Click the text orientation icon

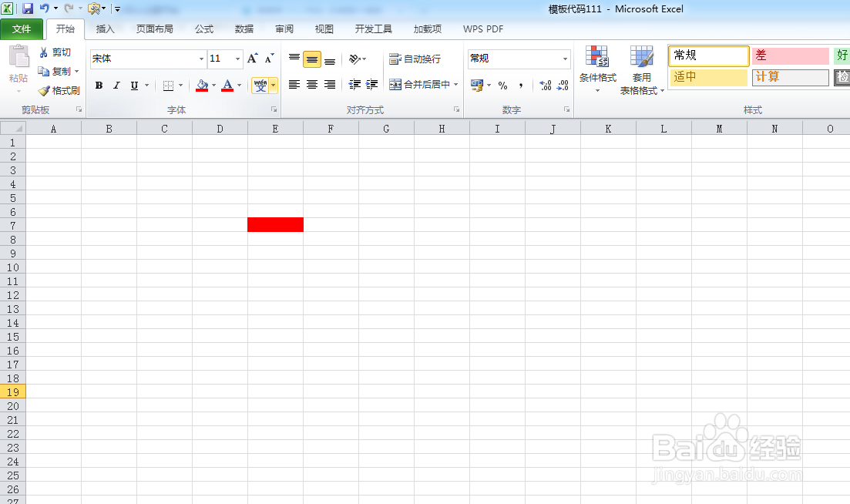(355, 59)
